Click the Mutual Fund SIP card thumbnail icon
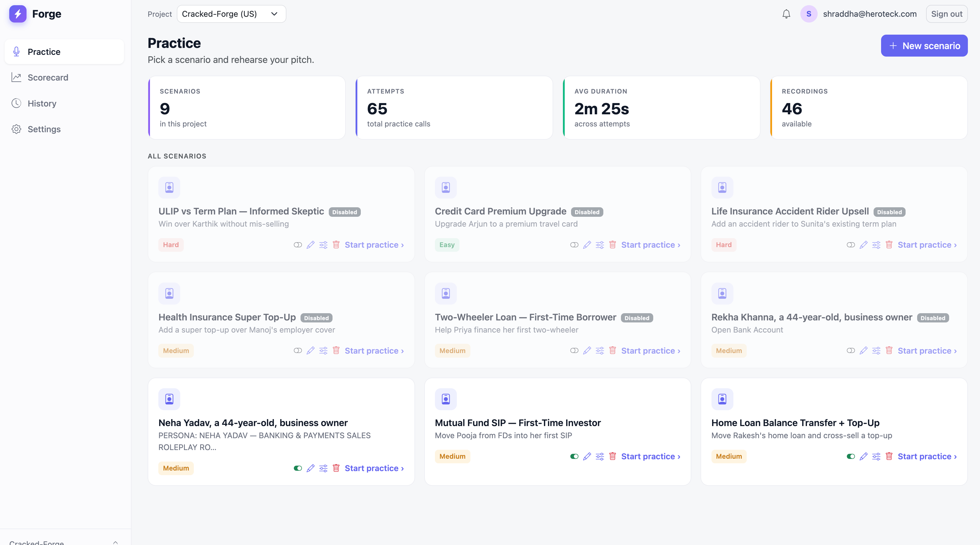 tap(446, 399)
